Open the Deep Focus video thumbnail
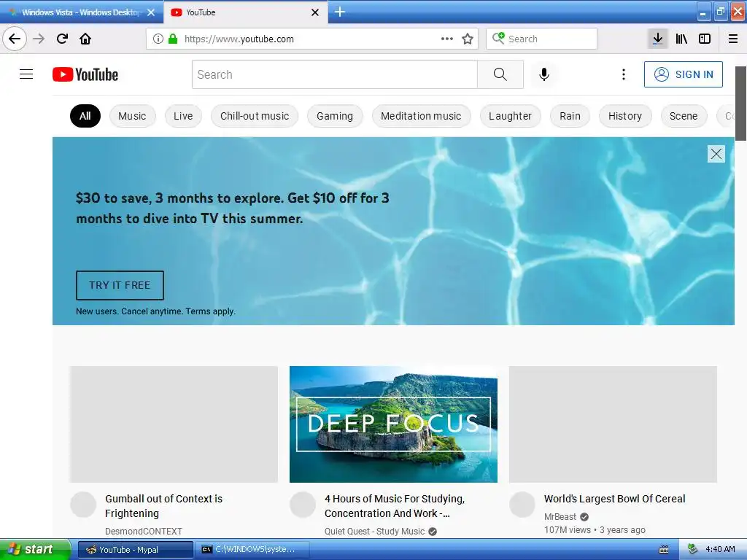This screenshot has width=747, height=560. (x=393, y=424)
